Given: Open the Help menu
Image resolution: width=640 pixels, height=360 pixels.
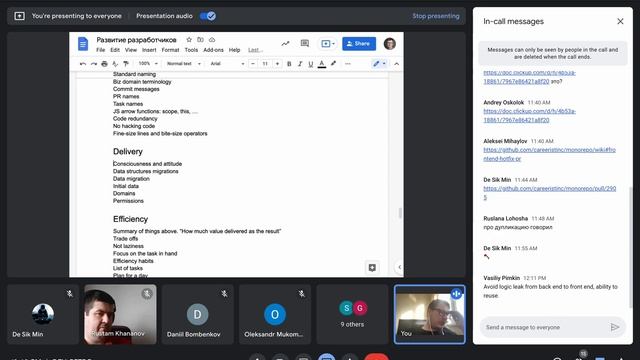Looking at the screenshot, I should 234,50.
